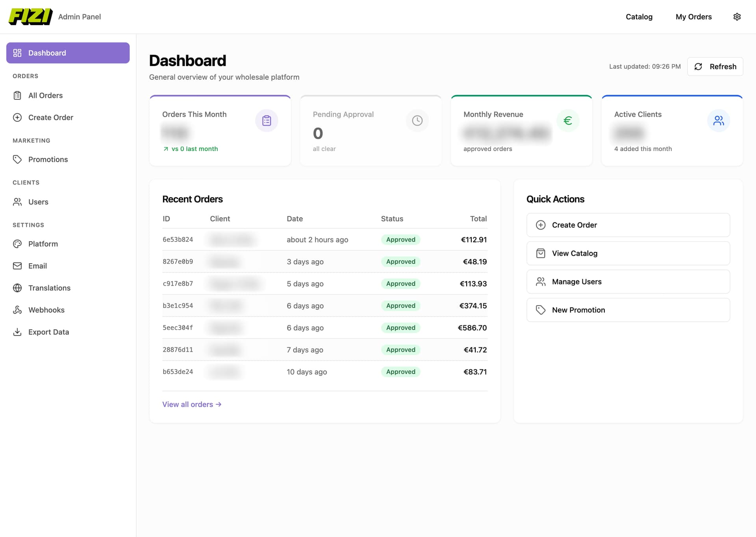Viewport: 756px width, 537px height.
Task: Click the Export Data download icon
Action: click(17, 332)
